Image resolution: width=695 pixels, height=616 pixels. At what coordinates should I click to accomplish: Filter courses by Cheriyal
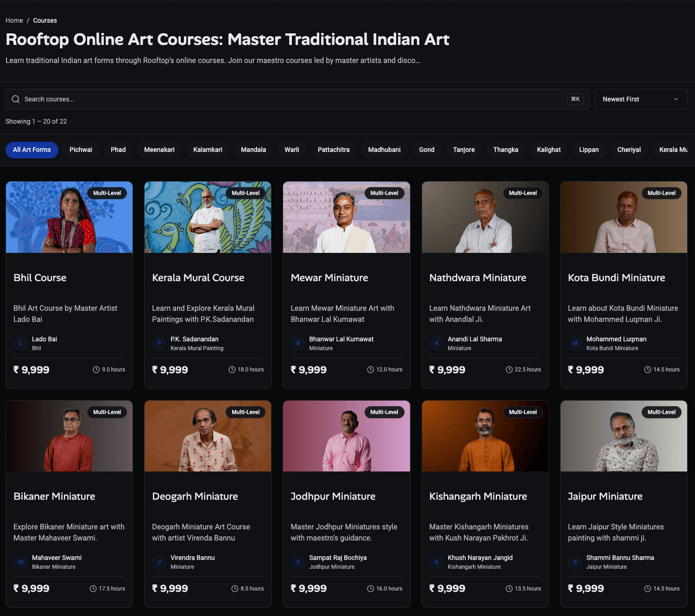click(x=629, y=150)
